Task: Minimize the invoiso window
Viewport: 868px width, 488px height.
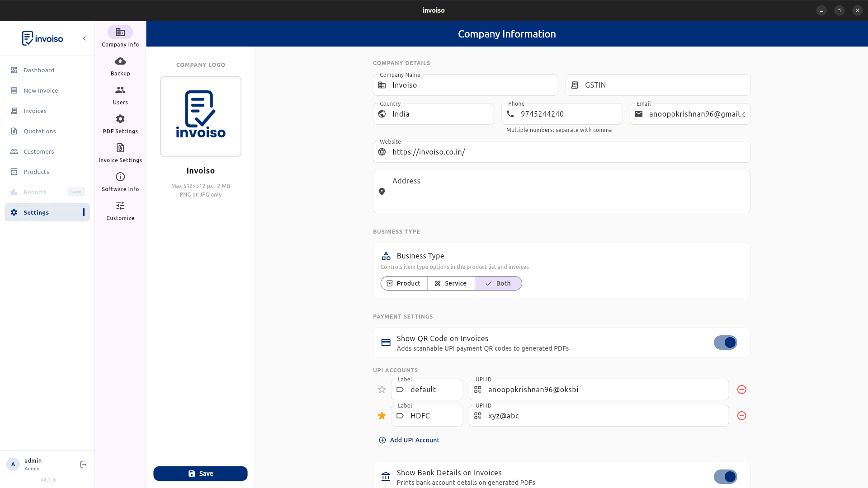Action: point(821,10)
